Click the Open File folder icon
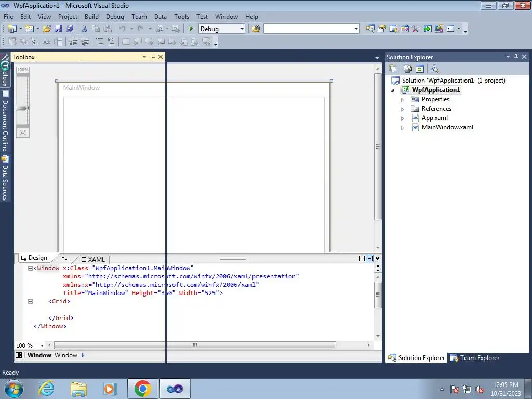This screenshot has height=399, width=532. 46,29
